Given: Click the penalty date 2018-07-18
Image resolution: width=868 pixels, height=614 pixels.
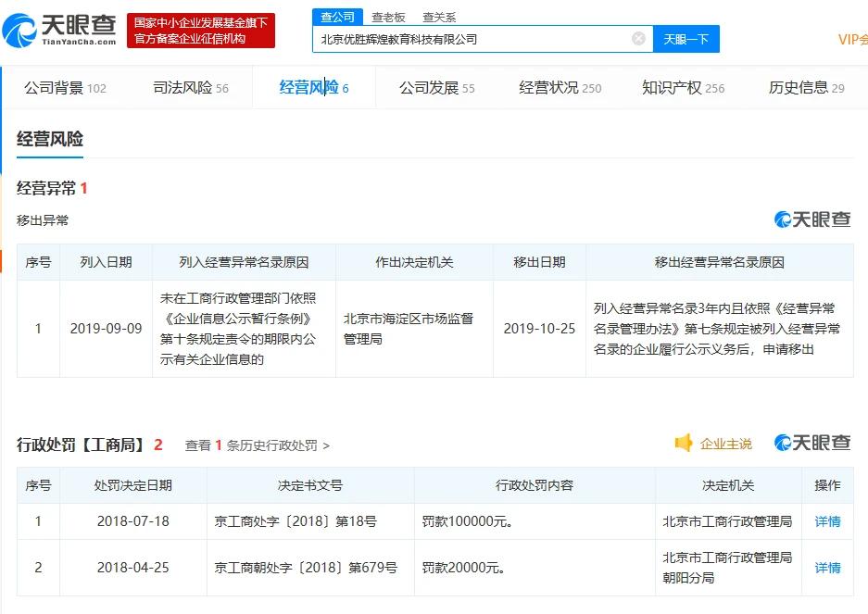Looking at the screenshot, I should pos(132,521).
